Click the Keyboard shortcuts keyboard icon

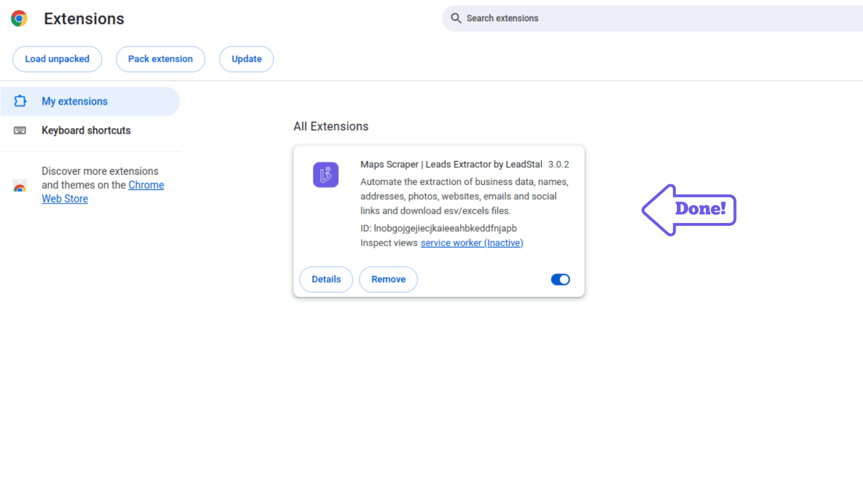coord(20,130)
